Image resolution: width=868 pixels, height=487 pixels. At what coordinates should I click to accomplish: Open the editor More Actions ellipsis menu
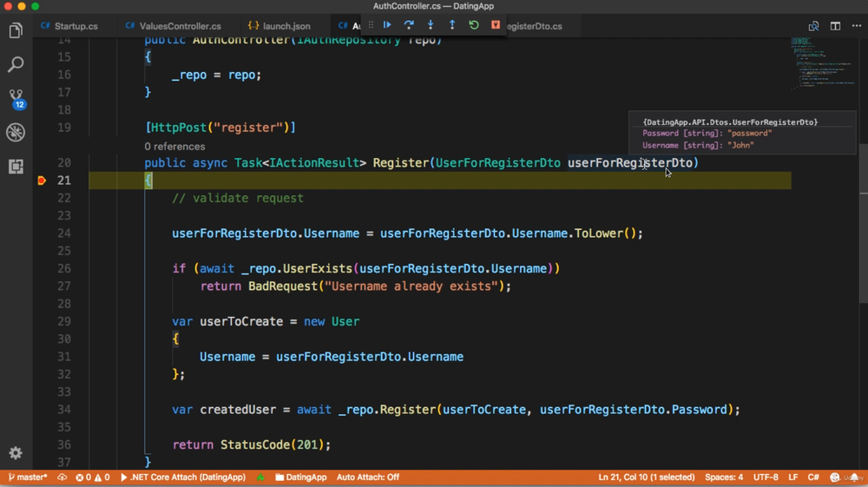857,26
